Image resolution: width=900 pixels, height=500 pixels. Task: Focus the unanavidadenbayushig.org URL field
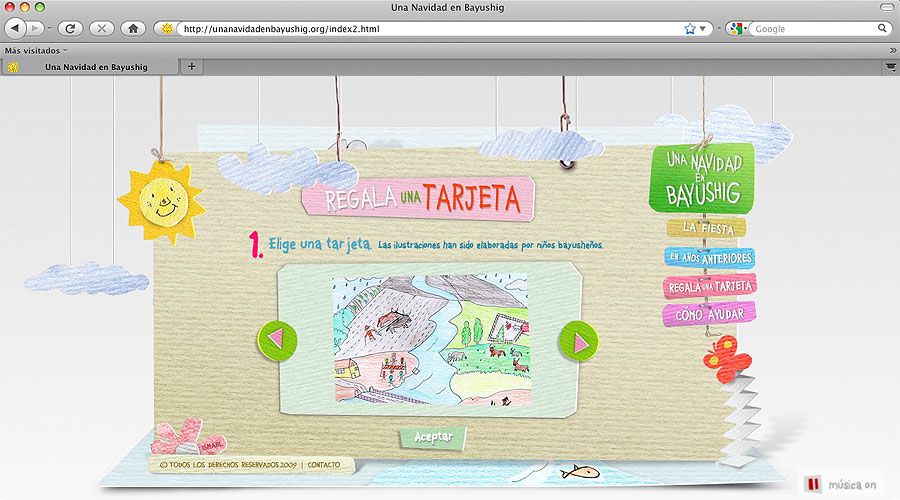point(430,29)
